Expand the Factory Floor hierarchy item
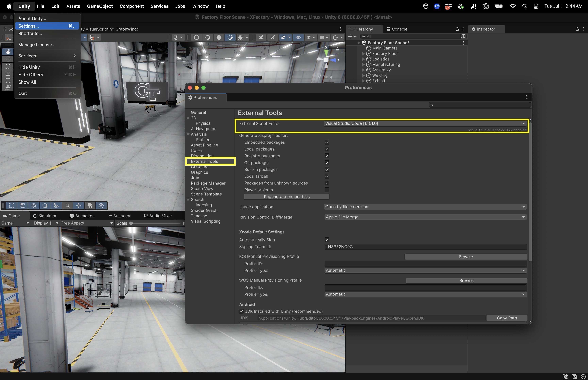Viewport: 588px width, 380px height. [363, 54]
